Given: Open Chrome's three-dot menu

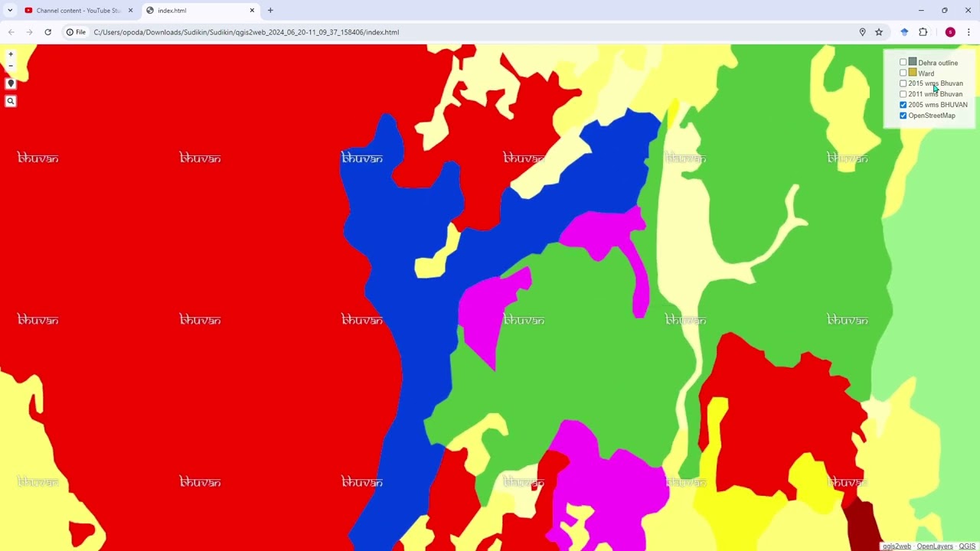Looking at the screenshot, I should pyautogui.click(x=969, y=32).
